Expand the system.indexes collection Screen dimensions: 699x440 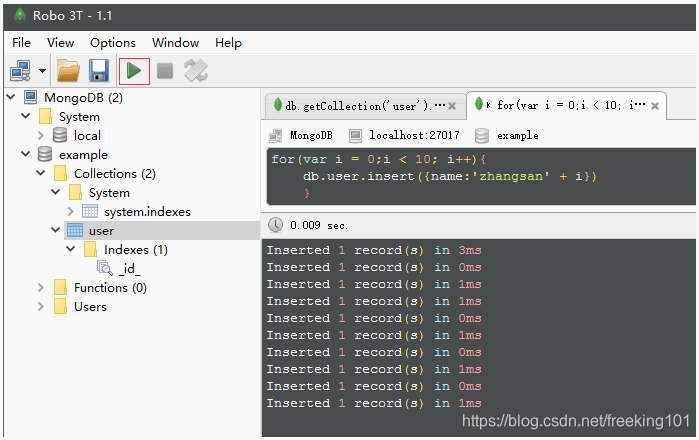tap(70, 211)
